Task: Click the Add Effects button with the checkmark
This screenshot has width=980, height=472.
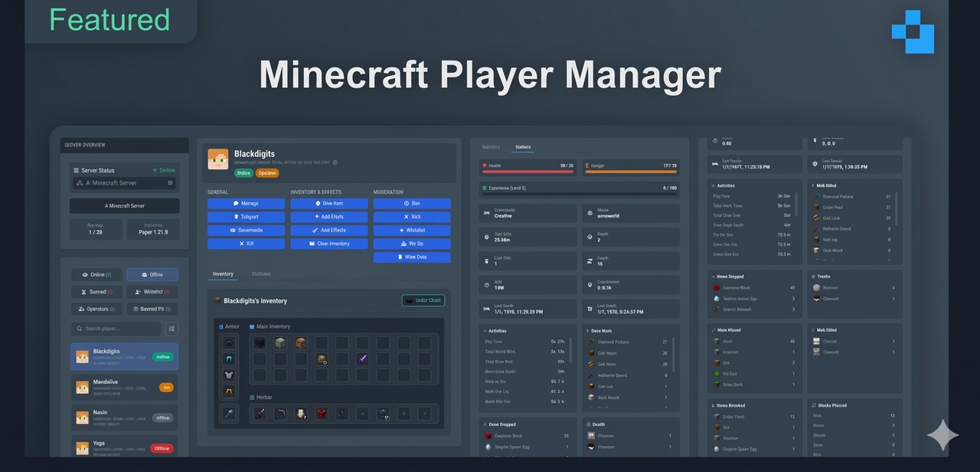Action: (x=328, y=230)
